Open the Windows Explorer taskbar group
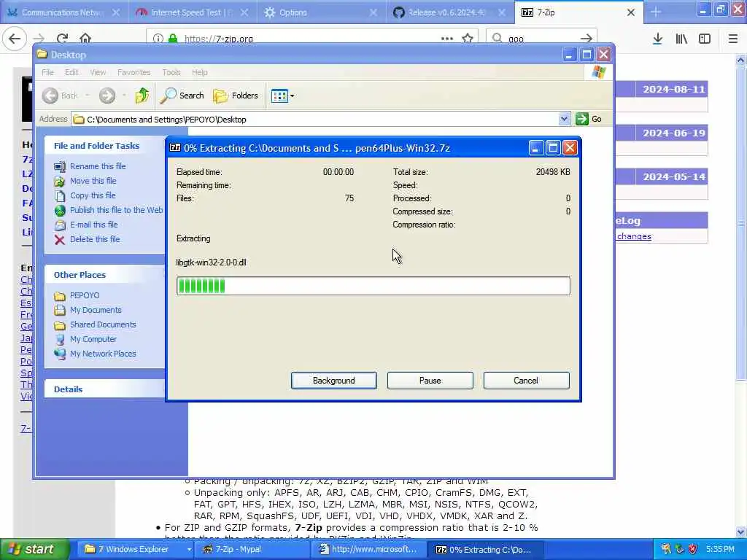This screenshot has width=747, height=560. point(137,549)
